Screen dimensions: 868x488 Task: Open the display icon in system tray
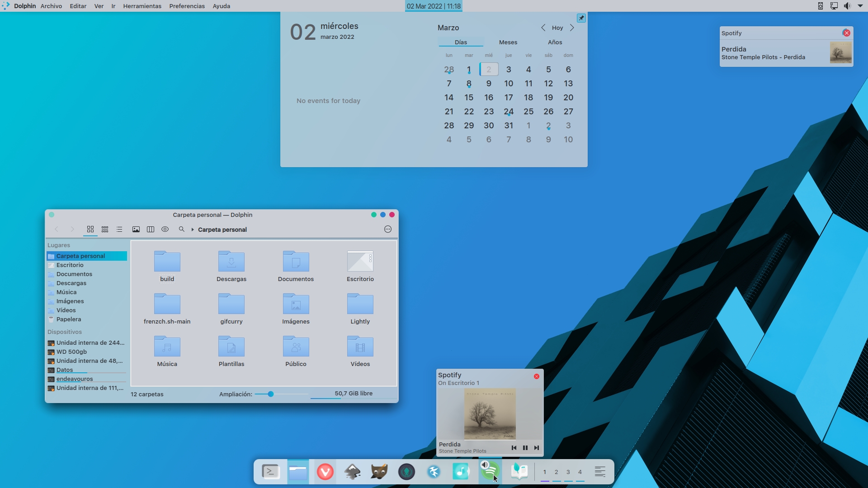(x=834, y=6)
